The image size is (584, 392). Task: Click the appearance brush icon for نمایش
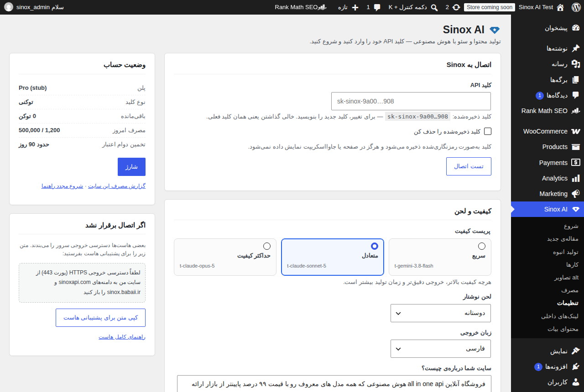(x=575, y=351)
